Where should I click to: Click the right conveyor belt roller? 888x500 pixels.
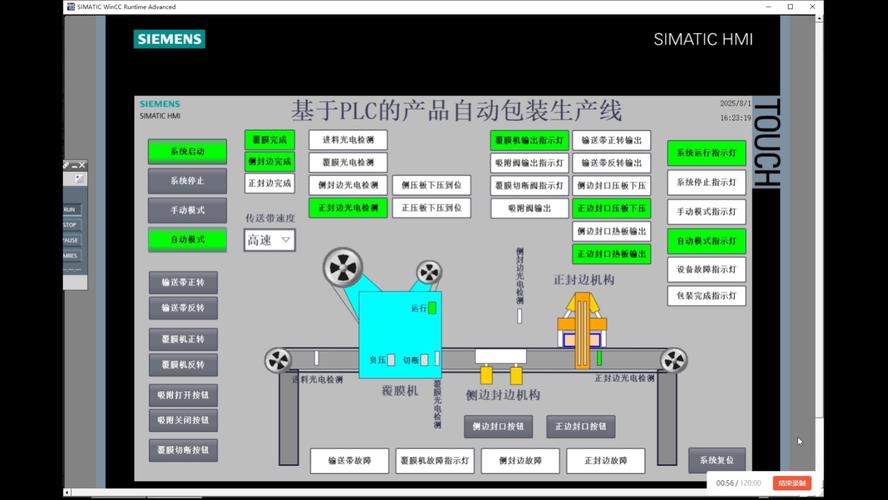[673, 360]
